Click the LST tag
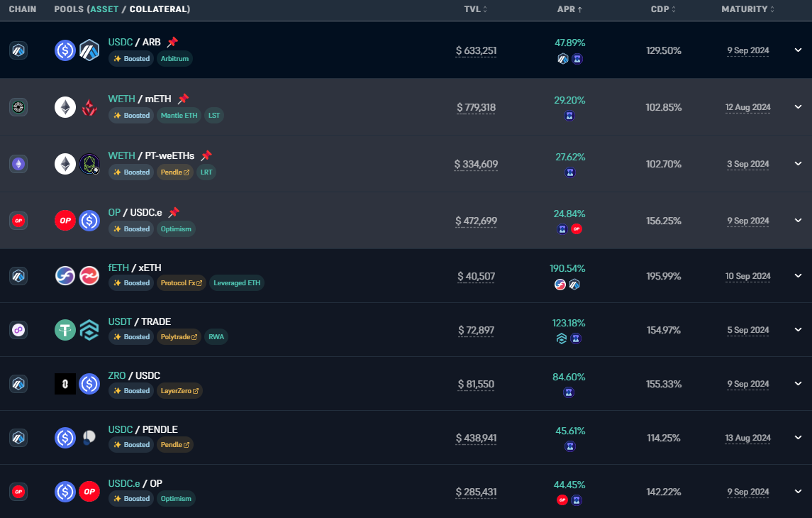Image resolution: width=812 pixels, height=518 pixels. tap(214, 116)
